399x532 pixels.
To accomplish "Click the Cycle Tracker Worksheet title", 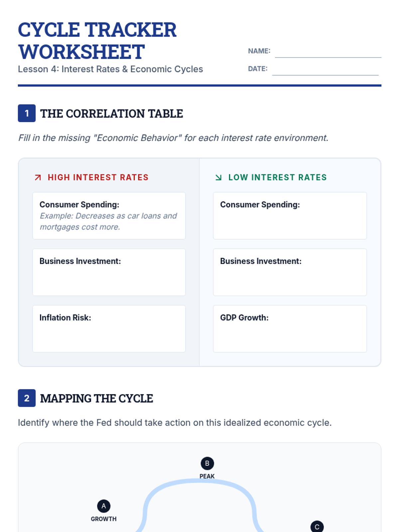I will pyautogui.click(x=97, y=41).
